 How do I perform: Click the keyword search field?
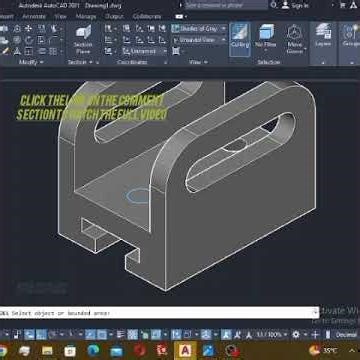226,5
